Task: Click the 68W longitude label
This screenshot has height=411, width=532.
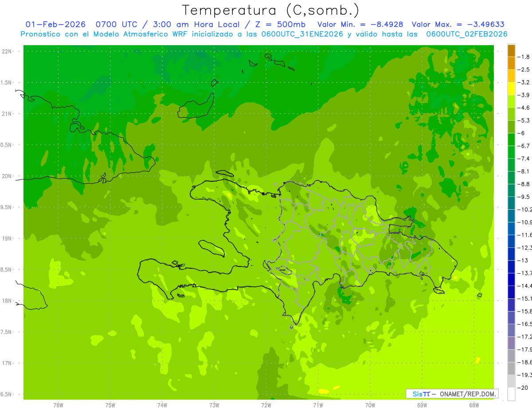Action: 474,405
